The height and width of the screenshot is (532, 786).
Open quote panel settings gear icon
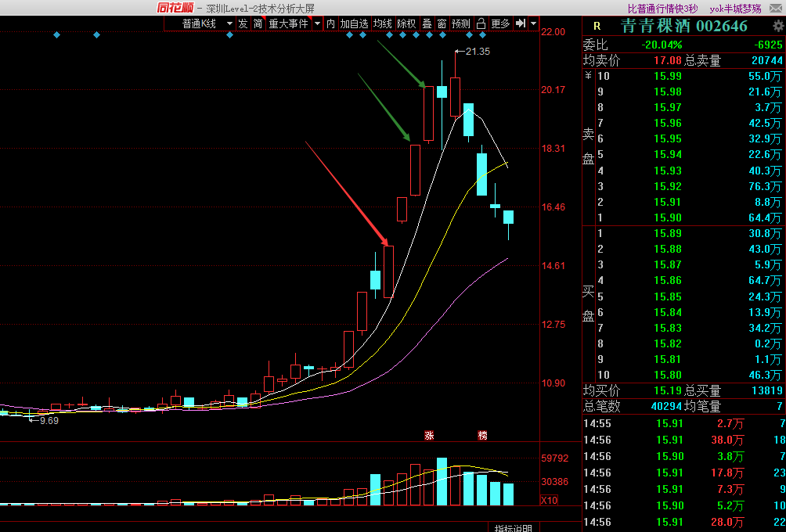click(778, 26)
